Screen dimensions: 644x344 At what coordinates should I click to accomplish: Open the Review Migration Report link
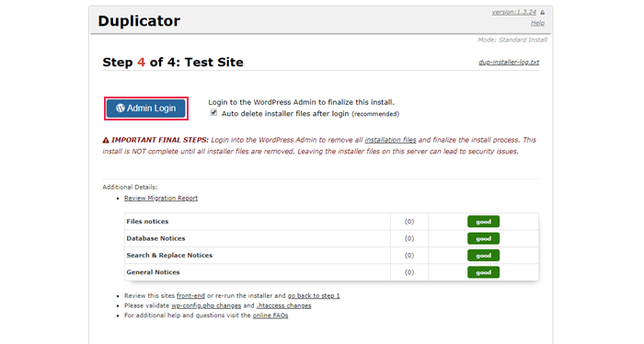161,198
